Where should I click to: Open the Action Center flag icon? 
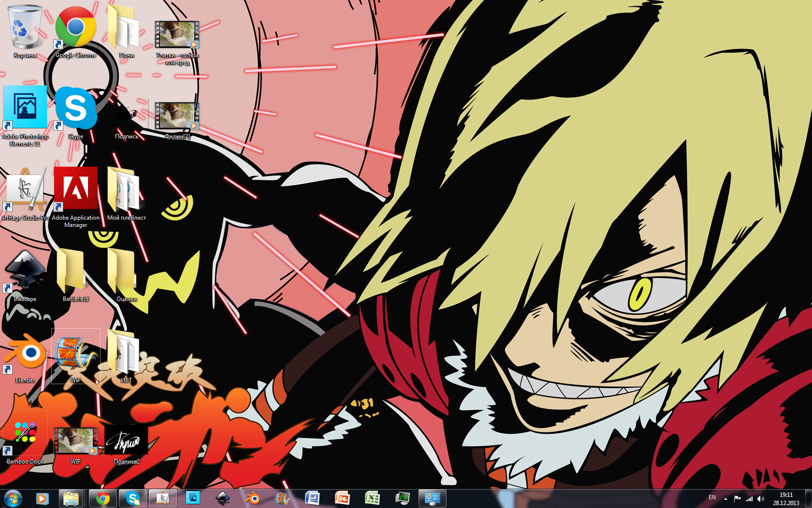[x=738, y=498]
